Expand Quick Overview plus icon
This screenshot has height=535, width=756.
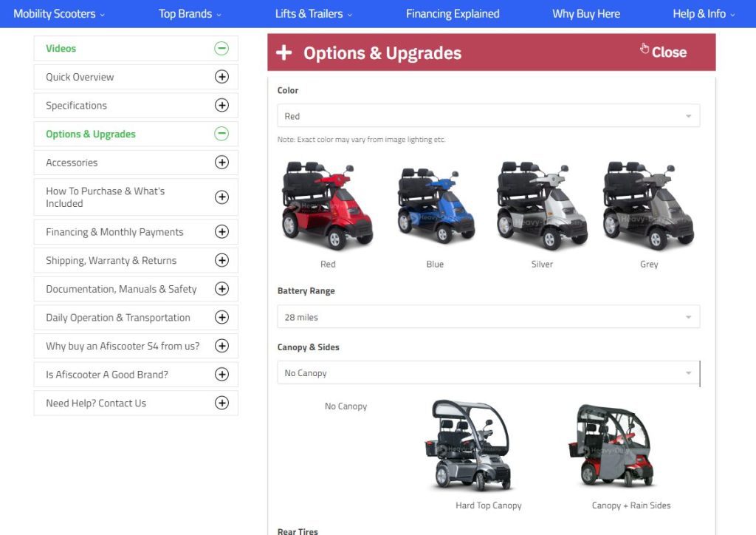pos(221,77)
